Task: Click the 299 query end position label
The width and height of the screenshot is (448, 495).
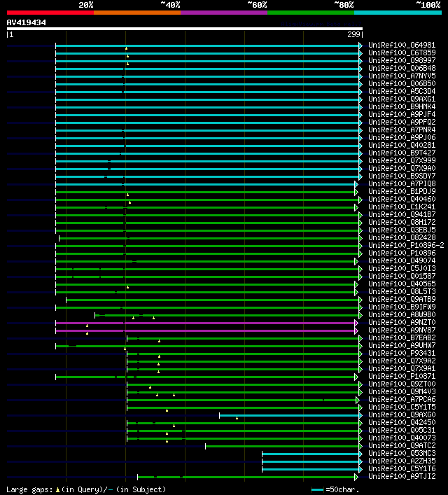Action: point(353,35)
